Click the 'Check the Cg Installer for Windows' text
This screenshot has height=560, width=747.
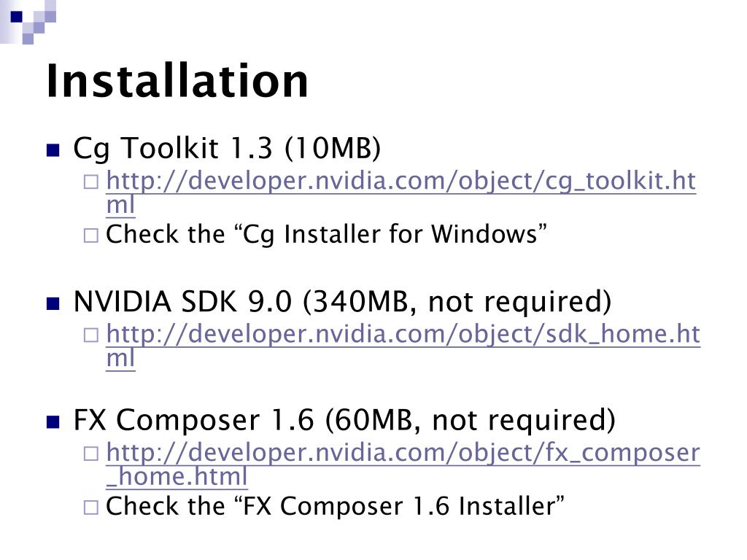point(326,235)
